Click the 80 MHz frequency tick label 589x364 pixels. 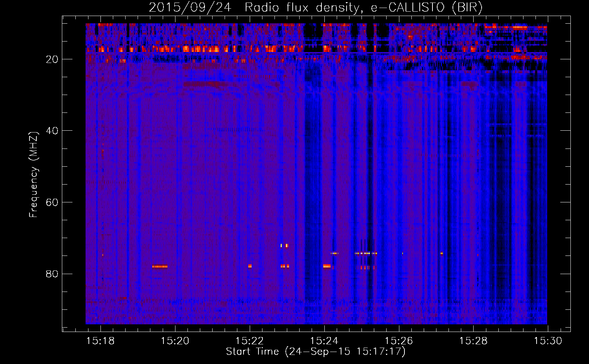pyautogui.click(x=52, y=274)
